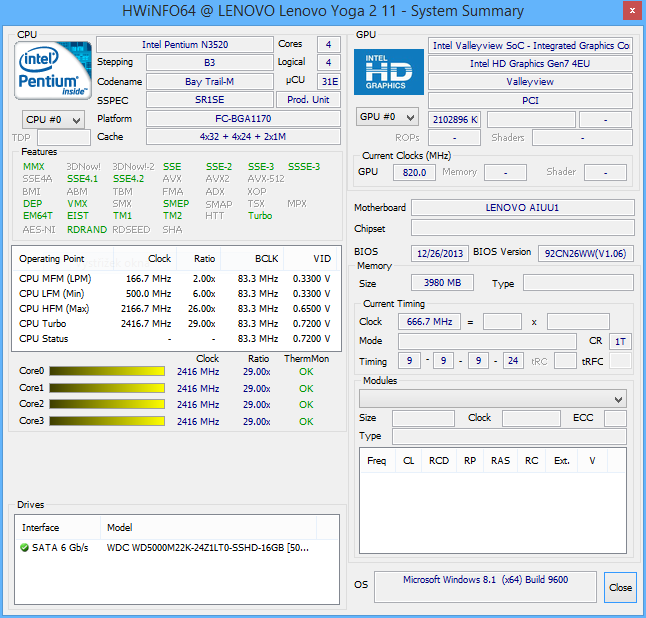Click the Microsoft Windows 8.1 OS field
The image size is (646, 618).
485,586
